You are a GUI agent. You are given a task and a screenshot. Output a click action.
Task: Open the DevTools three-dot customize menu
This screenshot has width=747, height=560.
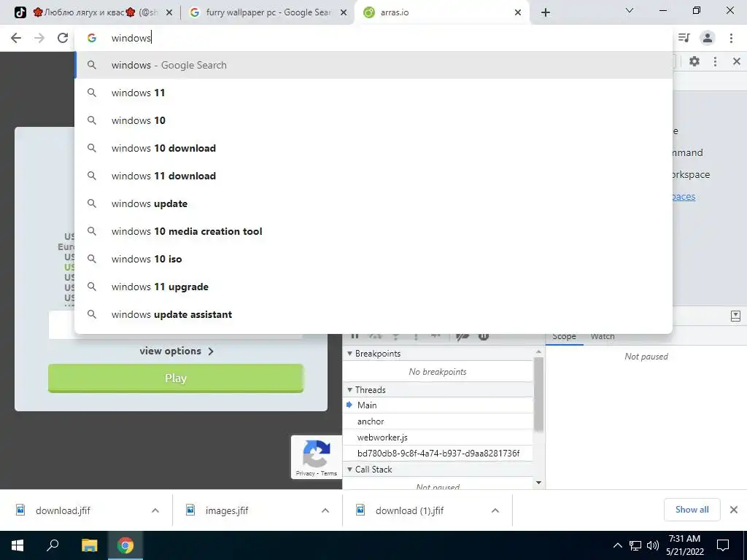click(x=715, y=61)
